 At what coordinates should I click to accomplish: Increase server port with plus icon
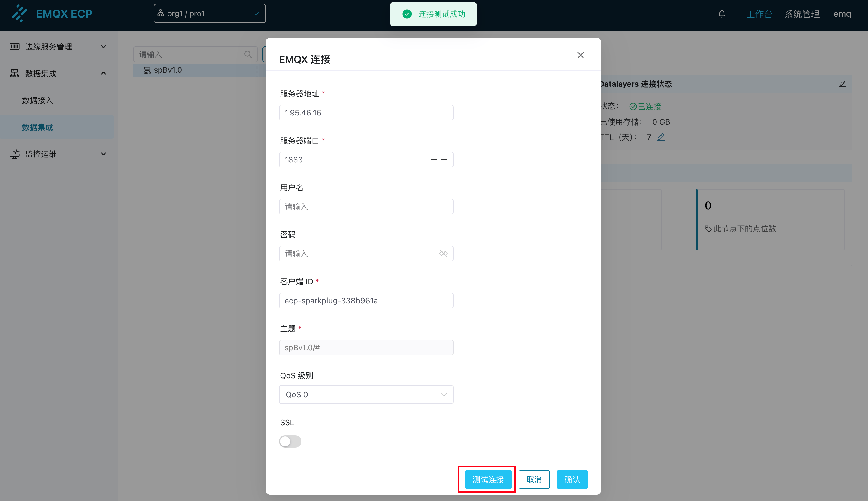coord(444,160)
